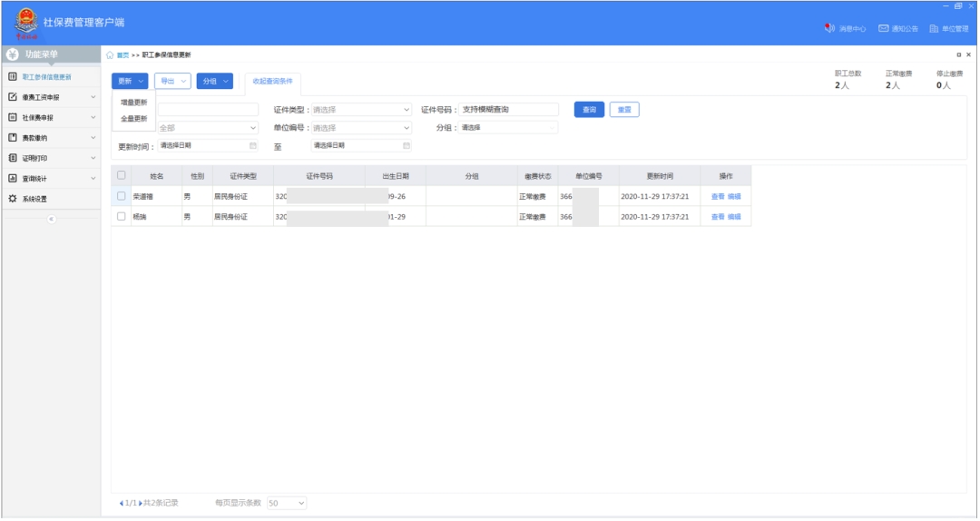Check the first employee row checkbox
Viewport: 980px width, 521px height.
122,196
